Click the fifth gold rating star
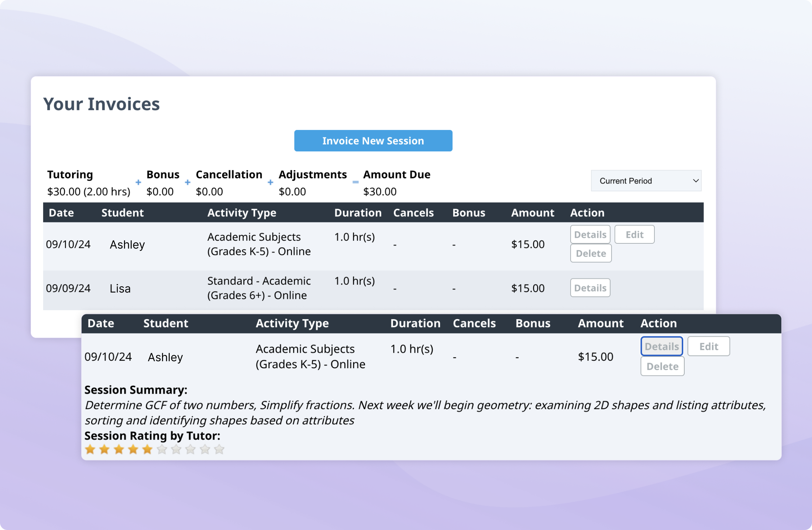Viewport: 812px width, 530px height. click(147, 449)
